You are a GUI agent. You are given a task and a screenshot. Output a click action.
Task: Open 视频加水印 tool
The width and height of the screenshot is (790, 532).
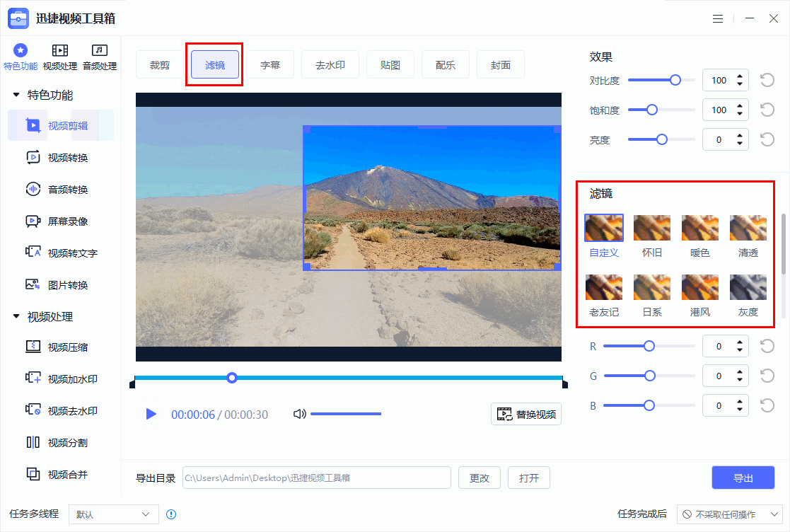61,379
